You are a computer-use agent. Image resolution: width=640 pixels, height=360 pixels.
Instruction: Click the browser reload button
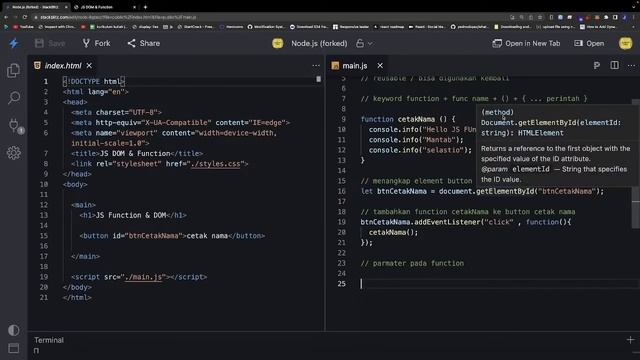coord(25,17)
